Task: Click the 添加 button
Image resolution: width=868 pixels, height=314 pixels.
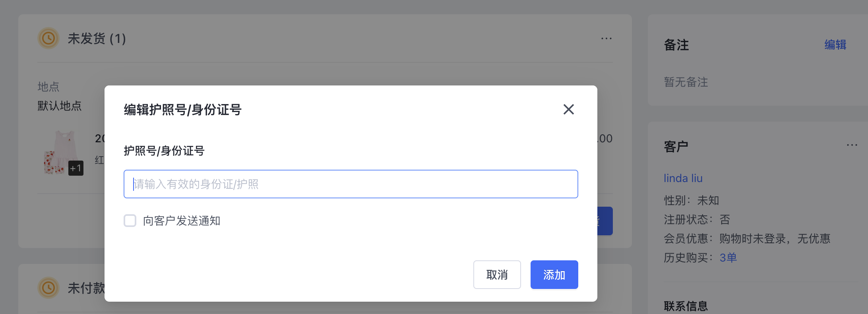Action: (x=554, y=275)
